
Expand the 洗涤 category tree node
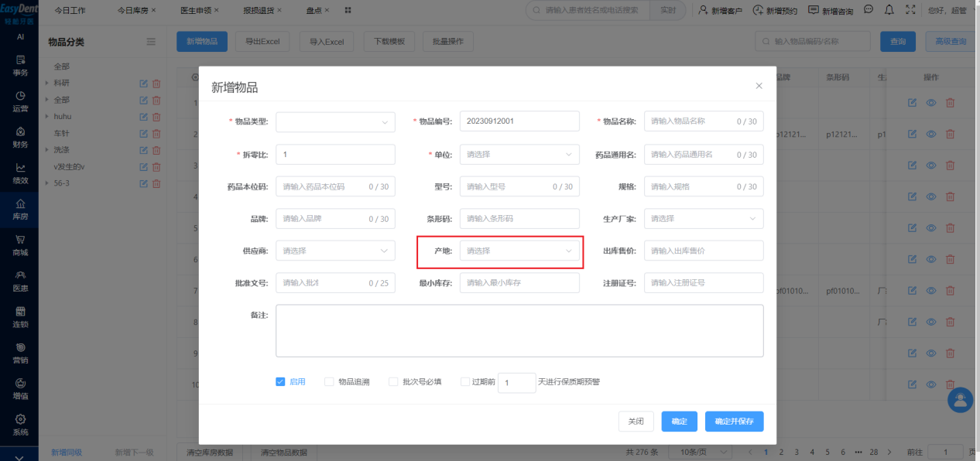coord(46,150)
